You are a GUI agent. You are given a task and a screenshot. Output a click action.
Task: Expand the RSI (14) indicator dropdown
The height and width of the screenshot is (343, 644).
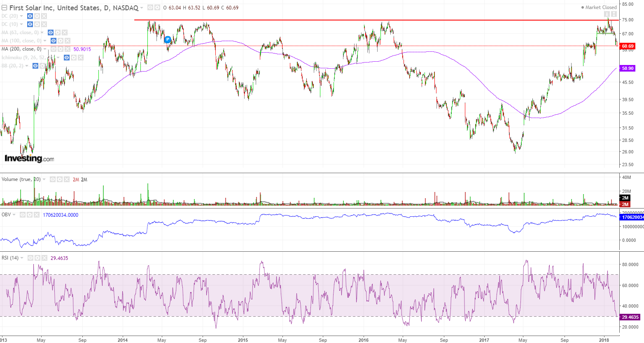(x=22, y=258)
